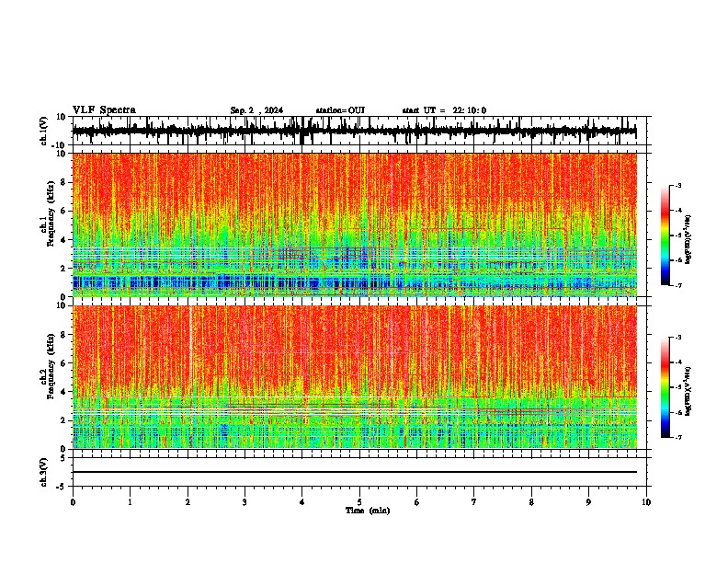728x563 pixels.
Task: Click the ch.1 spectrogram plot
Action: coord(354,224)
